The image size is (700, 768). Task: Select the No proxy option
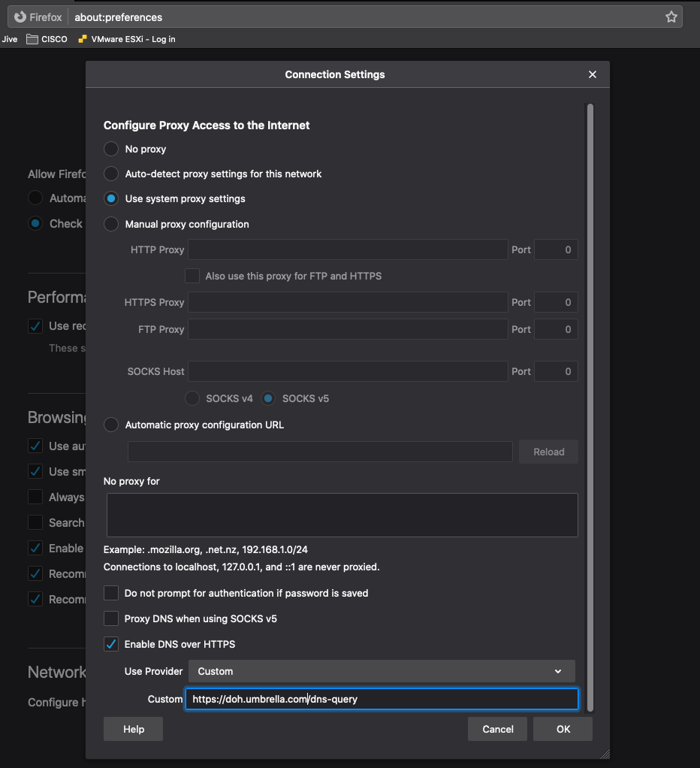111,149
